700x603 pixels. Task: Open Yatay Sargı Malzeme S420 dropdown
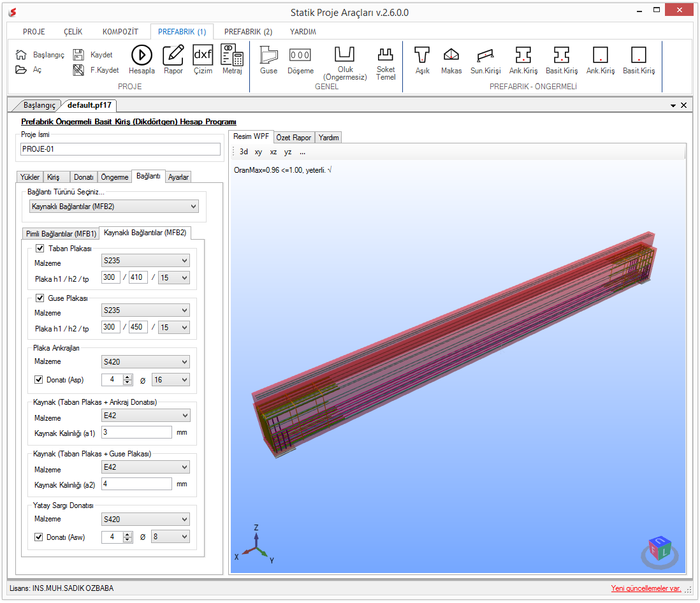coord(145,519)
